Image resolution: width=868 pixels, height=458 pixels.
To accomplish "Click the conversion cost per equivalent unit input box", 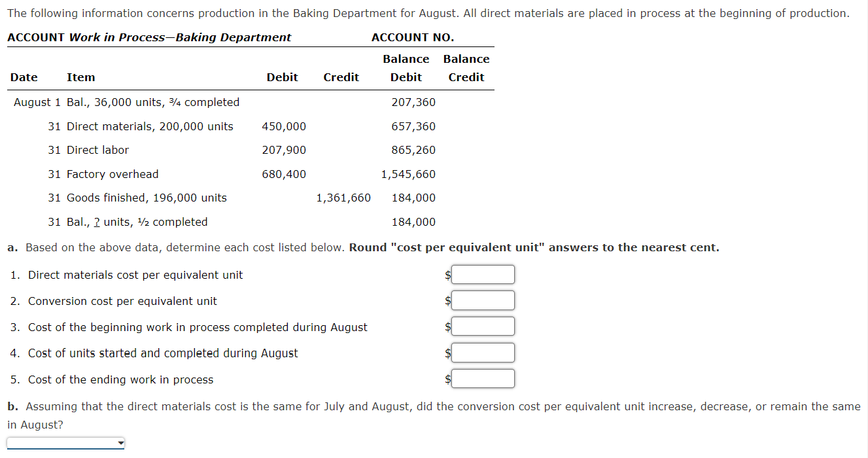I will point(482,300).
